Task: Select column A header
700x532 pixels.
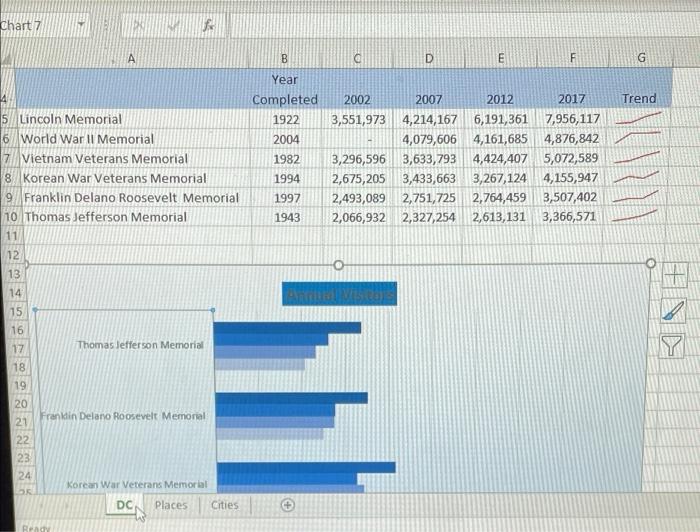Action: 131,59
